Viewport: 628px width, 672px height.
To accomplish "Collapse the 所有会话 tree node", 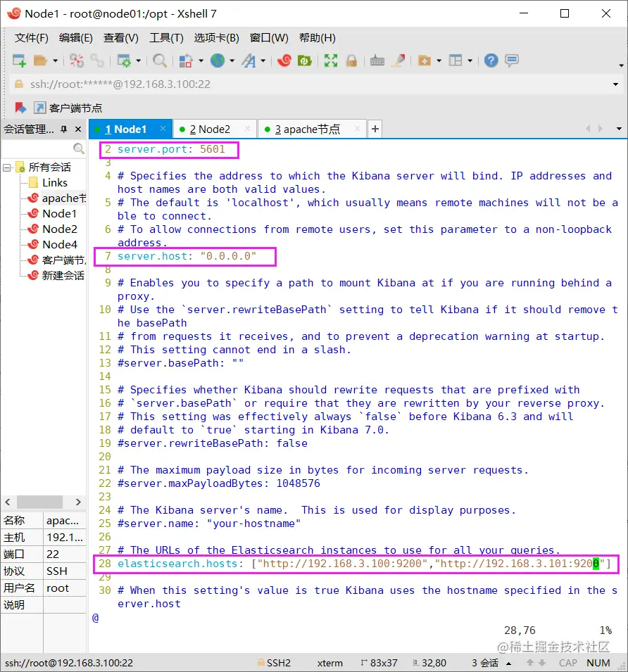I will [x=6, y=167].
